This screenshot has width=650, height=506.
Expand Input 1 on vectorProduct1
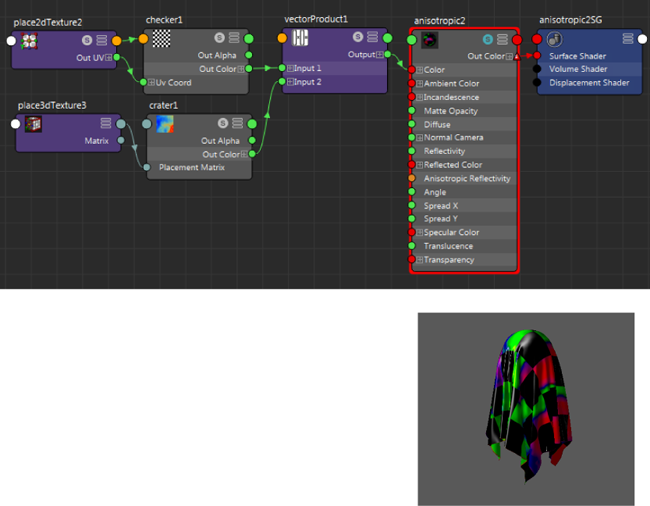[290, 68]
